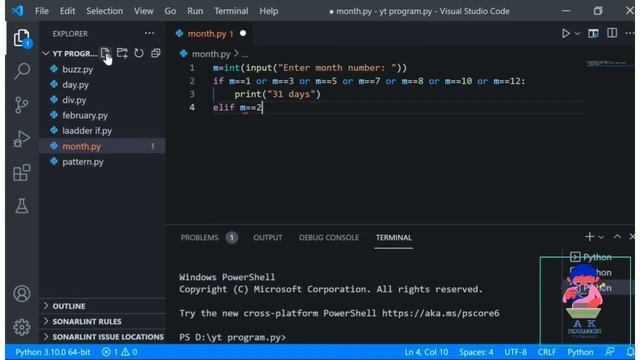Click month.py in the breadcrumb
The height and width of the screenshot is (360, 640).
pos(211,54)
